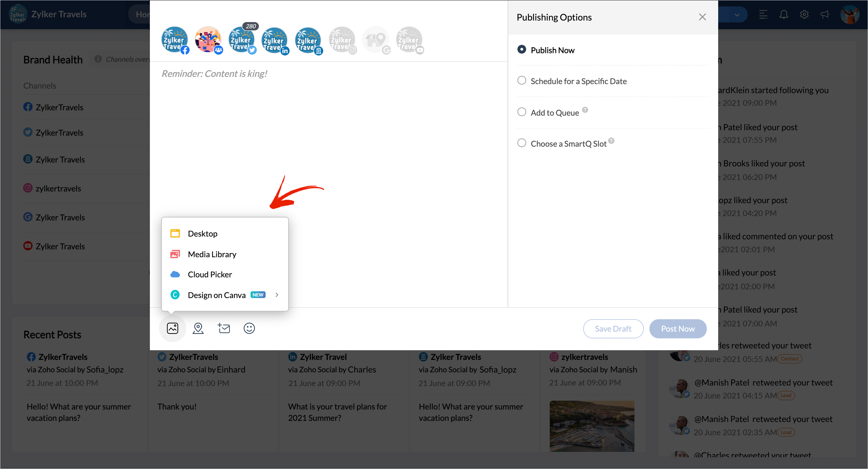
Task: Click the Save Draft button
Action: pos(613,329)
